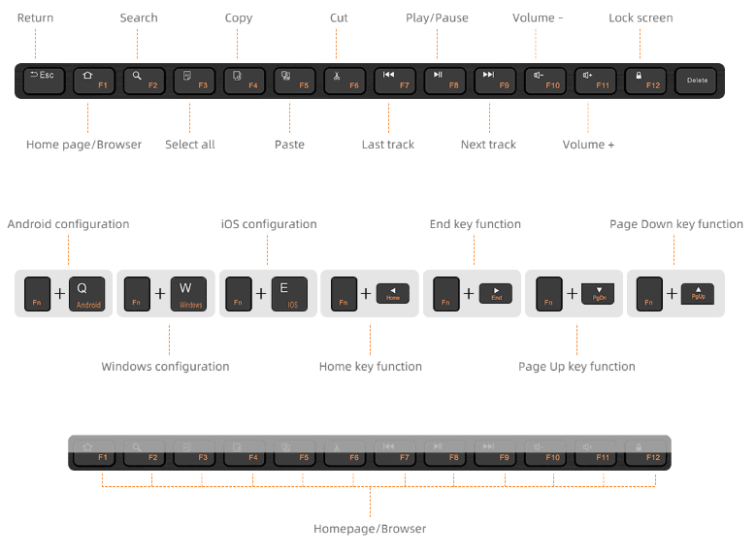Click the Fn key paired with the End key
Viewport: 756px width, 556px height.
[446, 294]
